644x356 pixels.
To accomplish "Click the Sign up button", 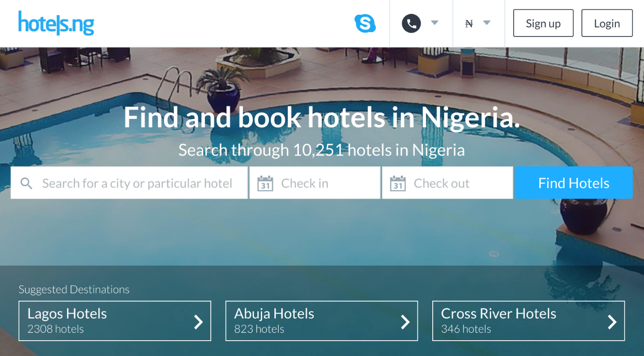I will [x=543, y=23].
